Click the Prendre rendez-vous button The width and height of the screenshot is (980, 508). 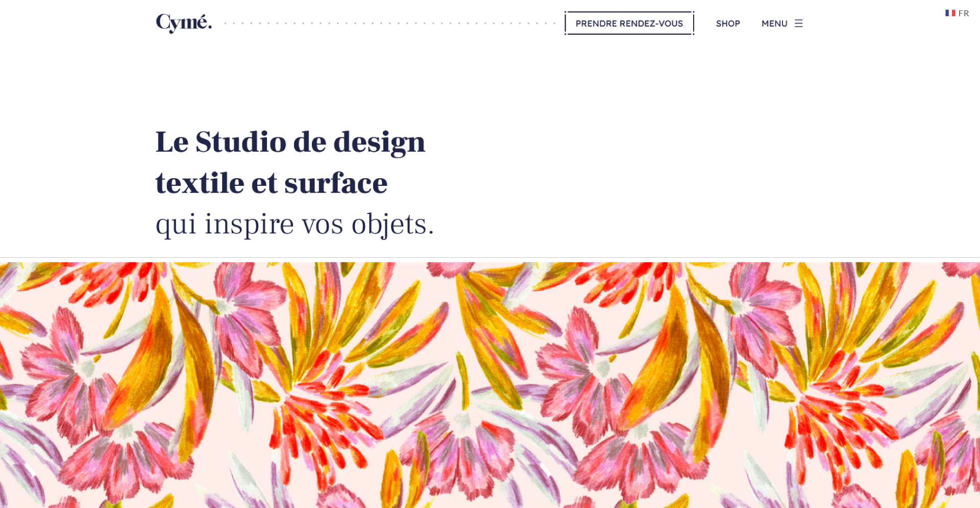[629, 23]
